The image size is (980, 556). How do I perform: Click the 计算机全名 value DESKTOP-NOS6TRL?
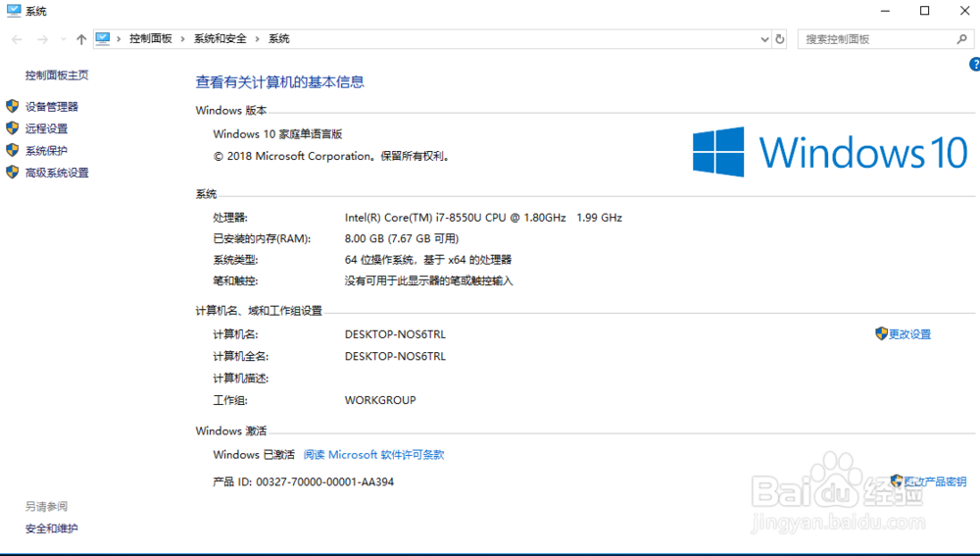pyautogui.click(x=395, y=357)
